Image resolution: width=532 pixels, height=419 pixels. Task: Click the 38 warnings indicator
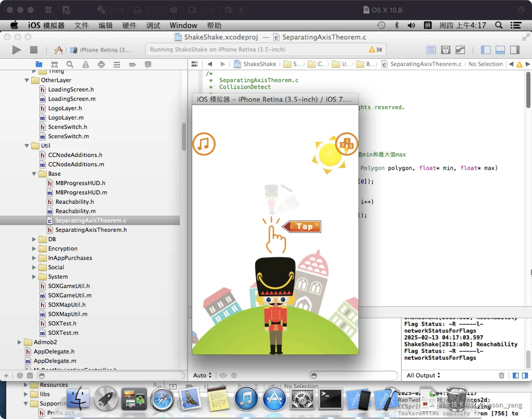(376, 49)
